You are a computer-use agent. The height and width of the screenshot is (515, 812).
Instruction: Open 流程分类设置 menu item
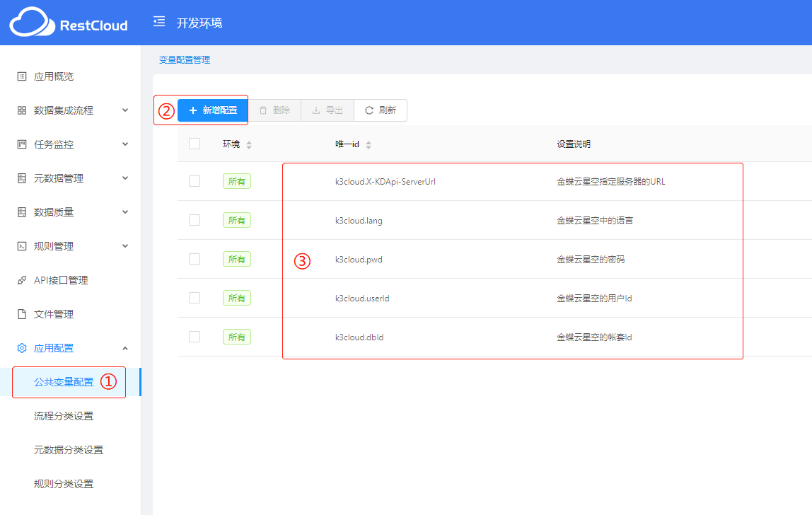tap(64, 416)
